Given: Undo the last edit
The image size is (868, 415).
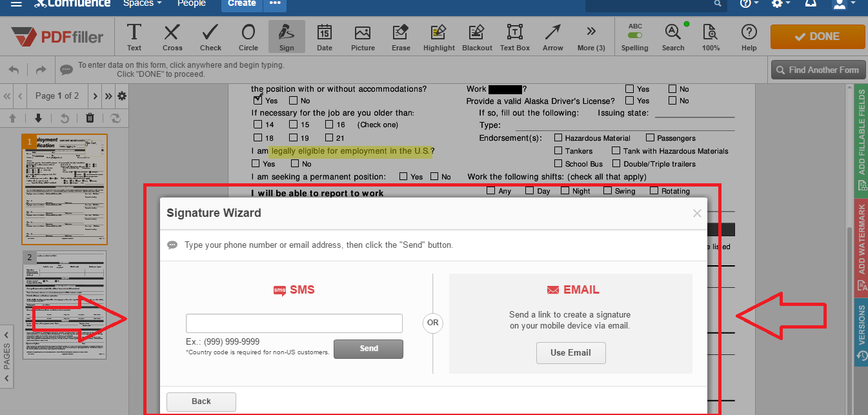Looking at the screenshot, I should pos(14,70).
